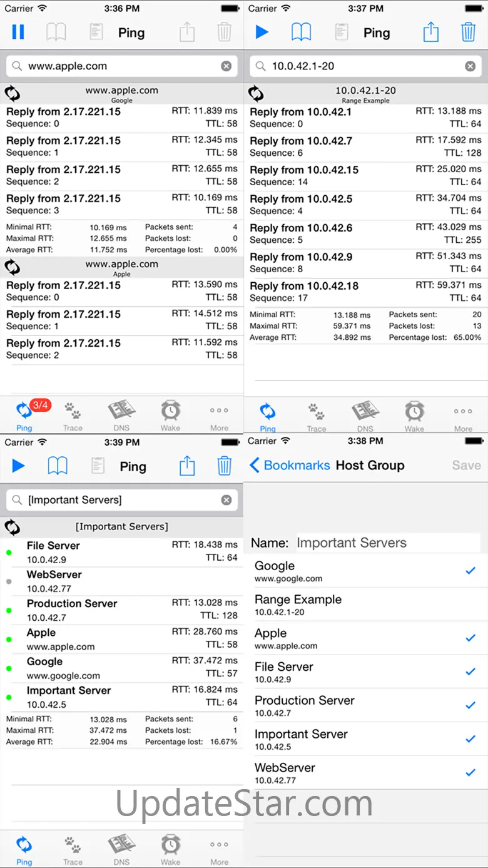Screen dimensions: 488x868
Task: Open Wake tab on the 10.0.42.1-20 screen
Action: coord(414,417)
